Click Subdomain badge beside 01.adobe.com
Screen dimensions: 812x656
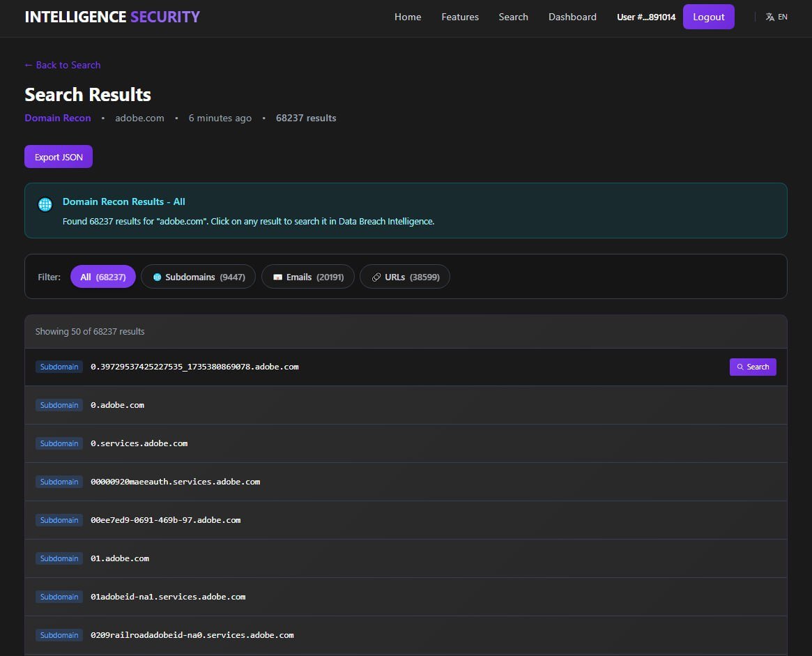point(59,558)
